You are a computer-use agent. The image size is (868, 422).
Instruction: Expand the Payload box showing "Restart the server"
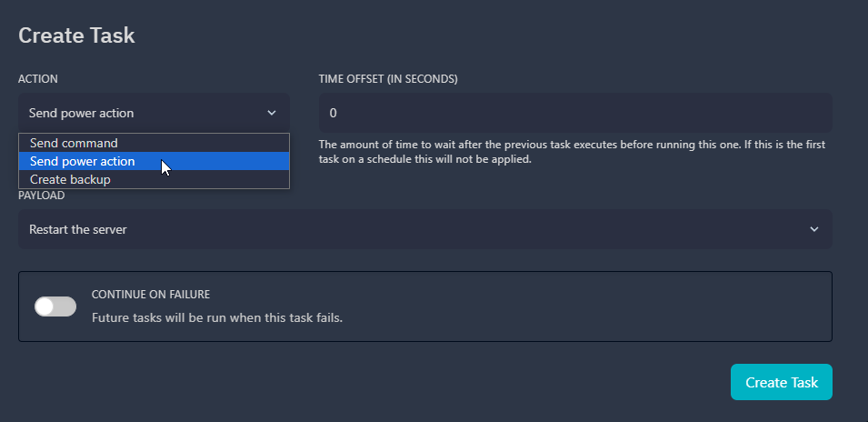pyautogui.click(x=409, y=229)
